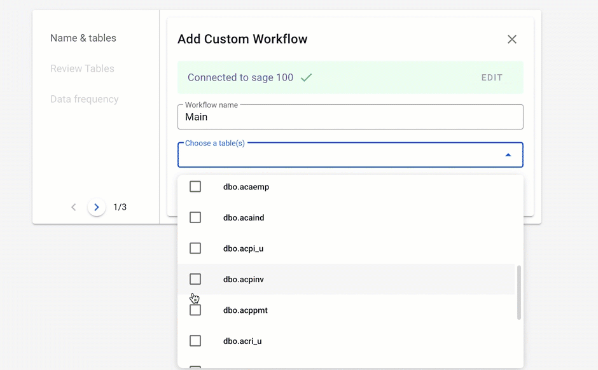Viewport: 598px width, 370px height.
Task: Check the dbo.acpinv checkbox
Action: (x=195, y=279)
